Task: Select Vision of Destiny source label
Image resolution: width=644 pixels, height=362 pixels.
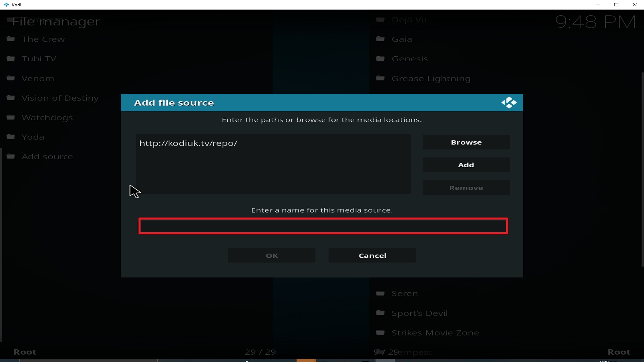Action: (60, 98)
